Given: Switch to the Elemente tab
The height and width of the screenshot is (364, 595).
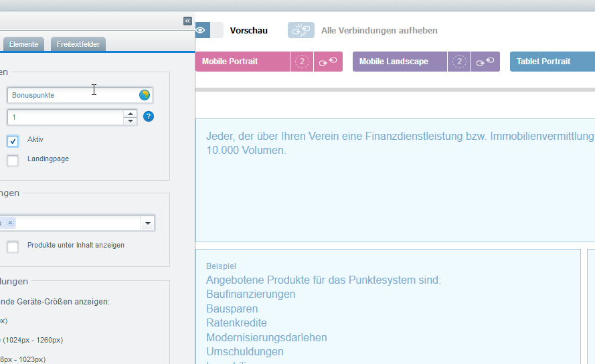Looking at the screenshot, I should tap(23, 44).
